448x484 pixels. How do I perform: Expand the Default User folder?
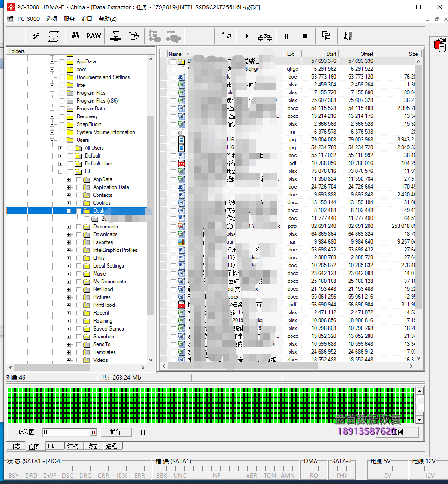click(x=60, y=164)
